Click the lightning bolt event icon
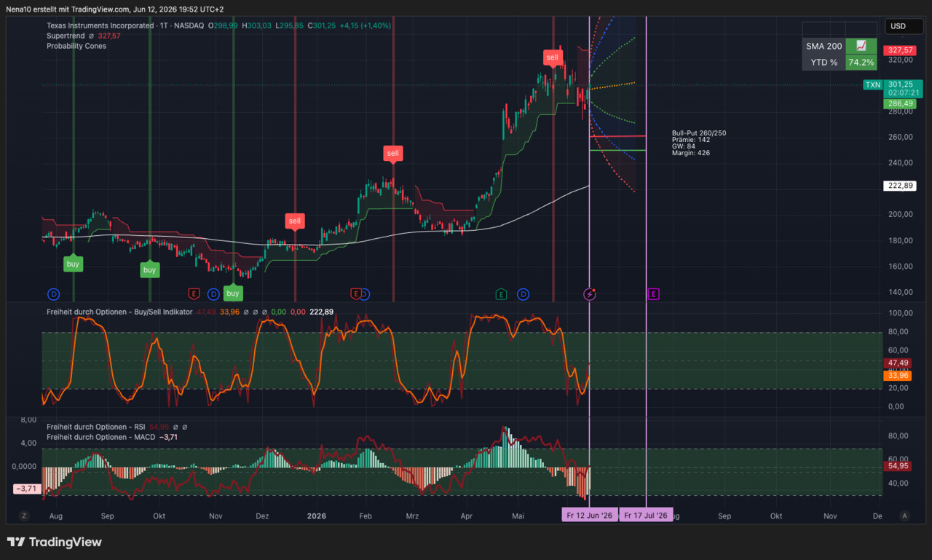This screenshot has width=932, height=560. pyautogui.click(x=590, y=294)
